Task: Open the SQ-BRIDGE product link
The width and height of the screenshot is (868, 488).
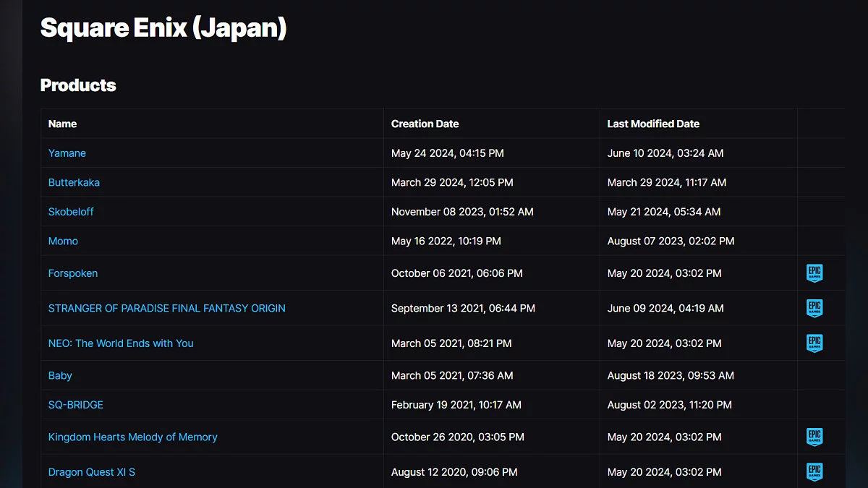Action: (x=76, y=405)
